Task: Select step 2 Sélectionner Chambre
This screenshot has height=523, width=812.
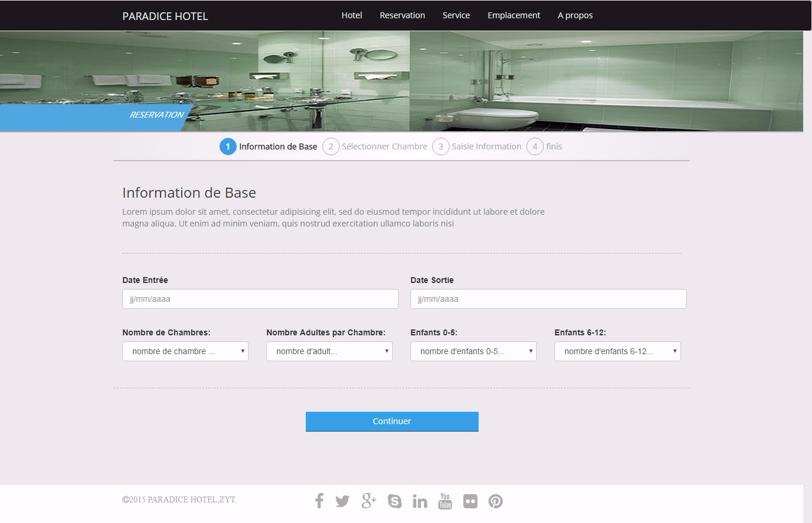Action: (375, 146)
